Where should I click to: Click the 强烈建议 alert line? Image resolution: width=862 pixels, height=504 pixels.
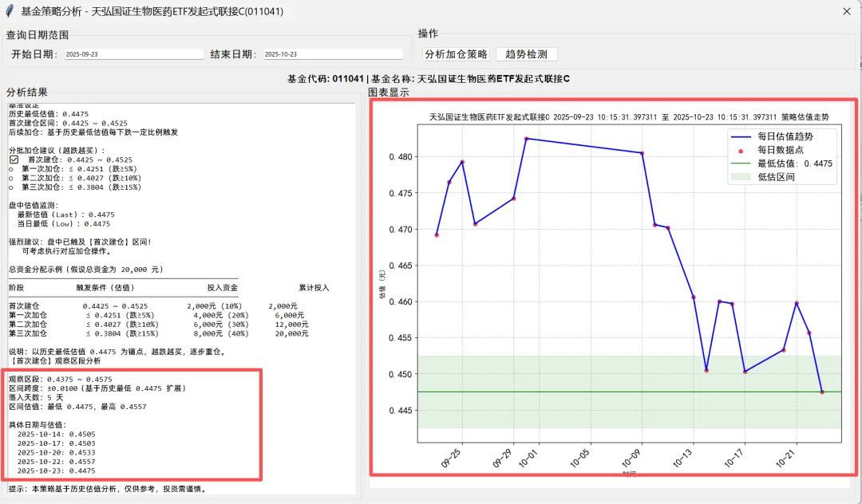pos(80,242)
